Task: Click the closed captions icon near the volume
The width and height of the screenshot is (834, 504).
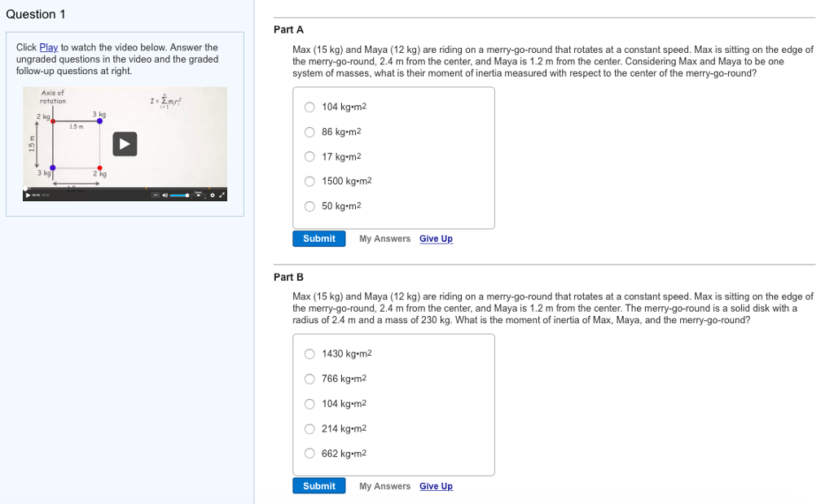Action: coord(154,195)
